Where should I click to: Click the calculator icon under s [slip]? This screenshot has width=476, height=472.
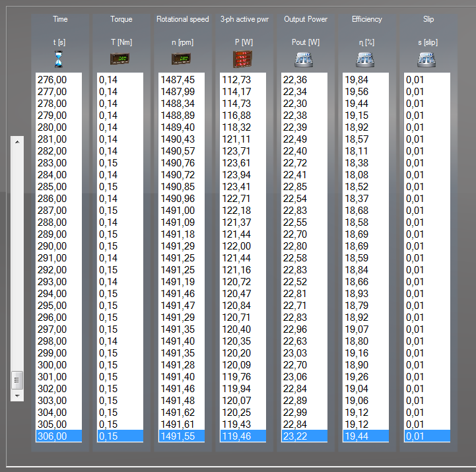click(x=426, y=59)
